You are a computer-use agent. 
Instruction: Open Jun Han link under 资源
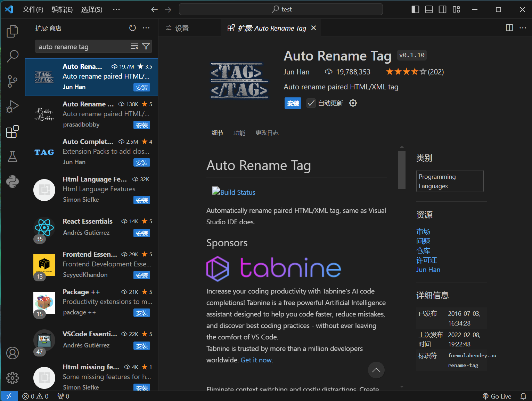coord(428,270)
